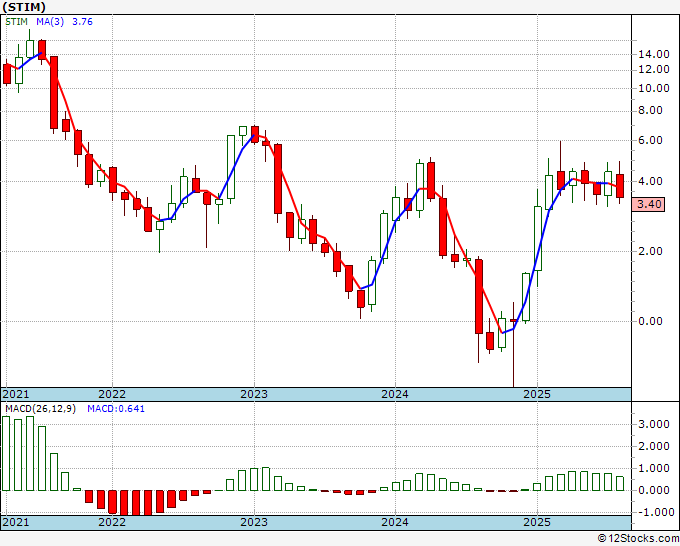Click the 3.40 current price tag
Image resolution: width=680 pixels, height=546 pixels.
click(649, 204)
